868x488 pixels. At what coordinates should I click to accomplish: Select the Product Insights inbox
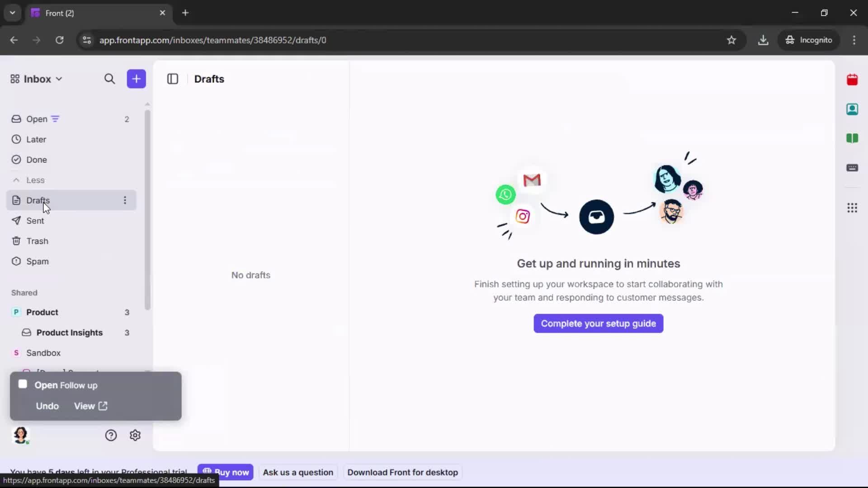[x=70, y=333]
